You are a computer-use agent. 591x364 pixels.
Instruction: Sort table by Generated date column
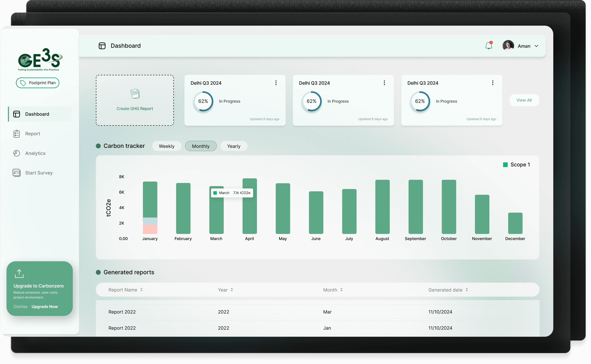(x=467, y=290)
